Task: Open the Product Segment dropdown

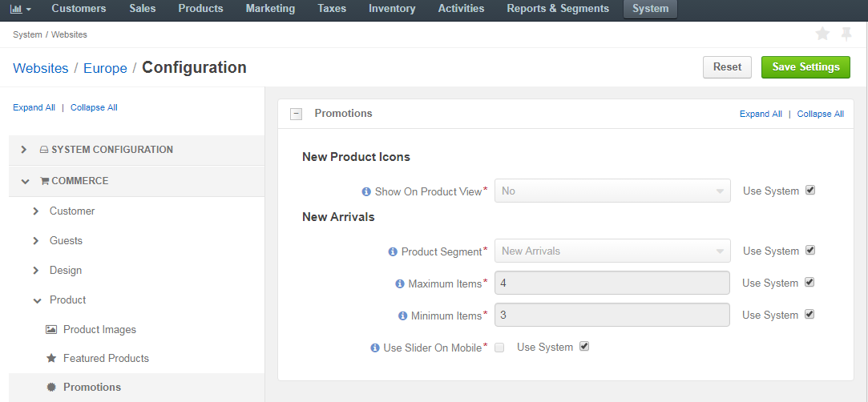Action: [x=612, y=251]
